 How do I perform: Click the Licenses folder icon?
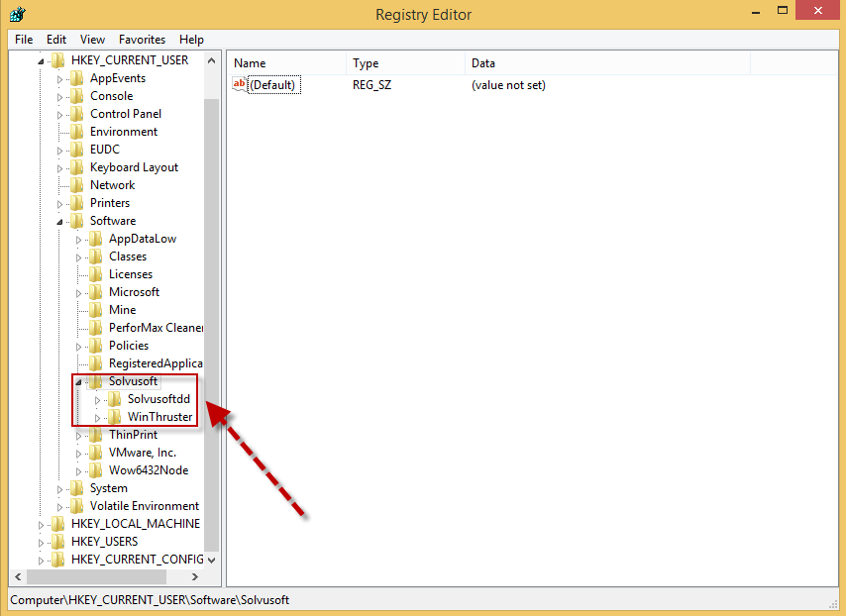point(95,274)
